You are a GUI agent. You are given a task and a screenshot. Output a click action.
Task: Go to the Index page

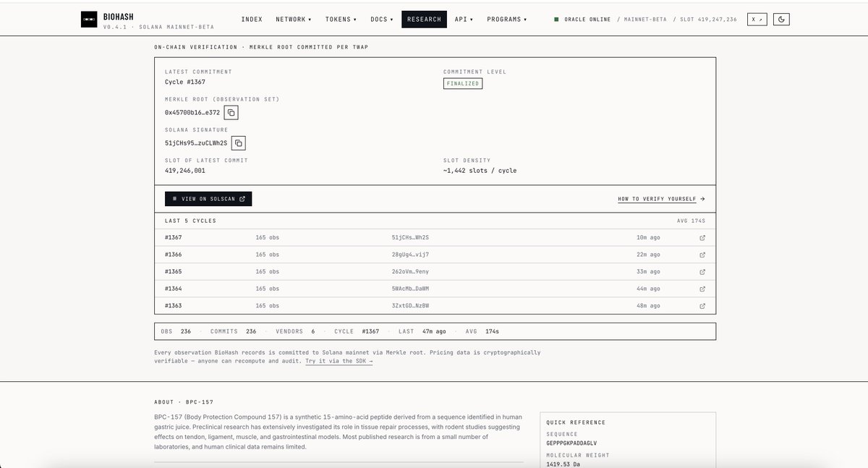[x=252, y=20]
